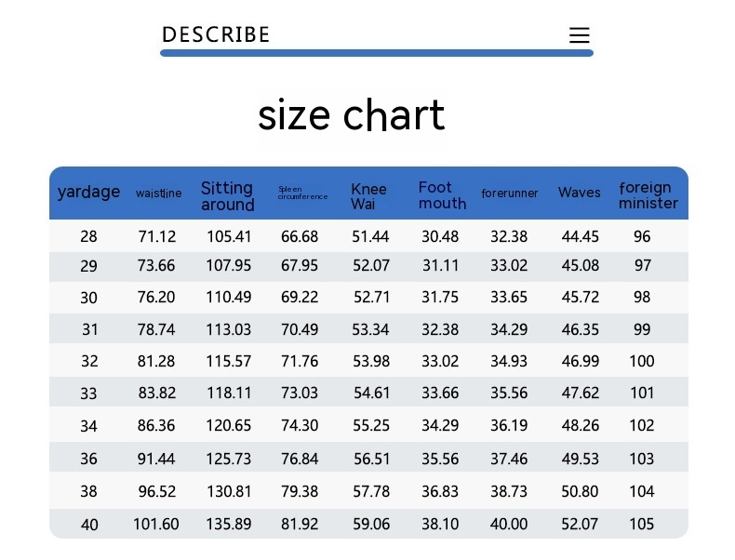Viewport: 735px width, 560px height.
Task: Click the blue divider bar under DESCRIBE
Action: (376, 53)
